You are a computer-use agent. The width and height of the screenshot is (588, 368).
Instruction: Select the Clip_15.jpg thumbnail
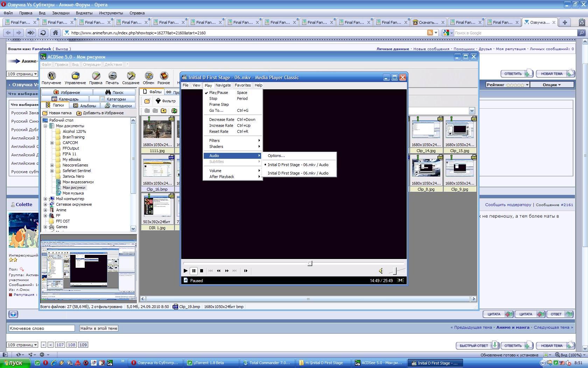click(x=460, y=135)
